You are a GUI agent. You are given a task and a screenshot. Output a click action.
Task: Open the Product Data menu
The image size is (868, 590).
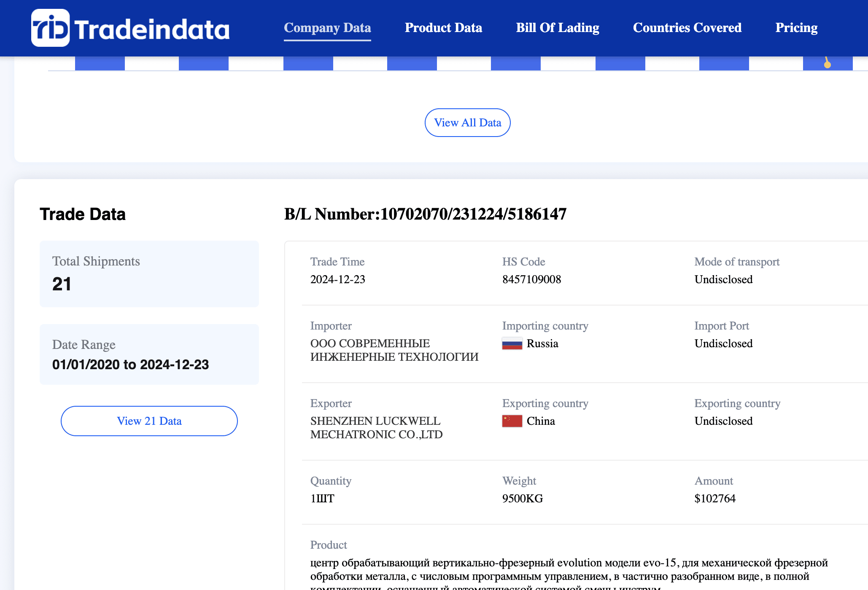[x=443, y=28]
